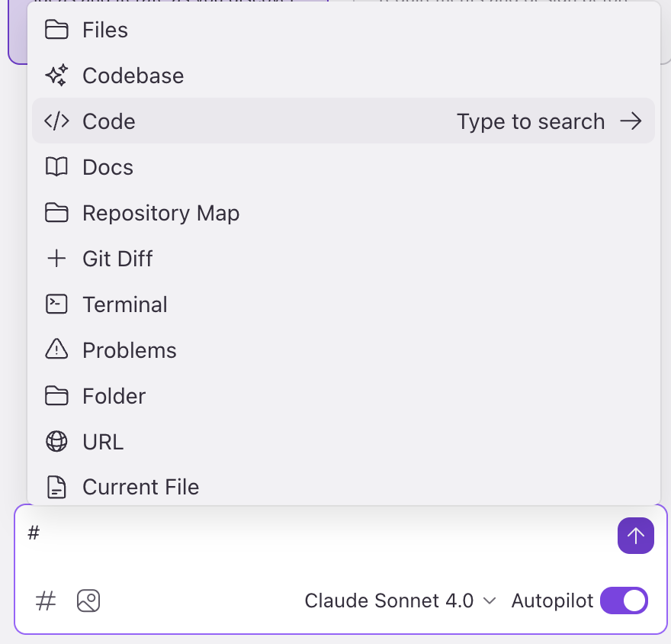Select the Repository Map entry
The image size is (671, 644).
344,213
